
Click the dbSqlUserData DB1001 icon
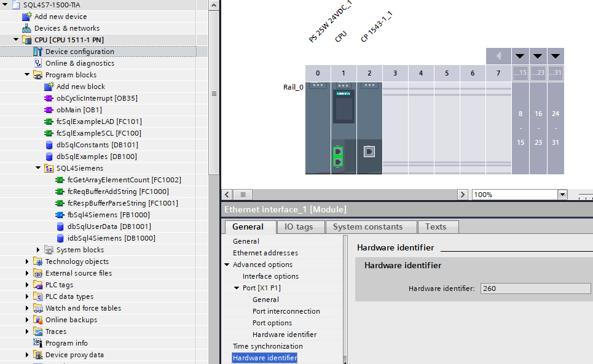(x=60, y=227)
